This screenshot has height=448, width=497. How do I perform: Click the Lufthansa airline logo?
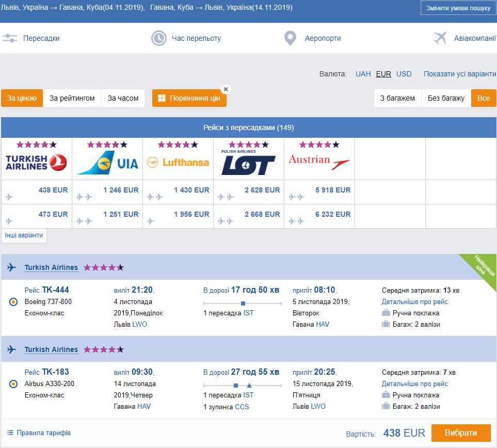coord(178,163)
